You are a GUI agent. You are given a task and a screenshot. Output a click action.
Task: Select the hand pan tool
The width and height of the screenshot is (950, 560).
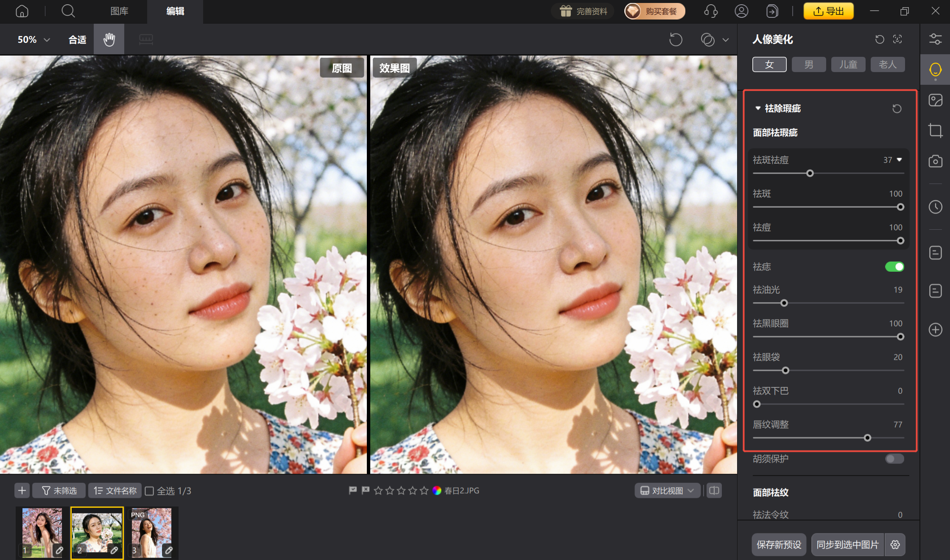[109, 39]
